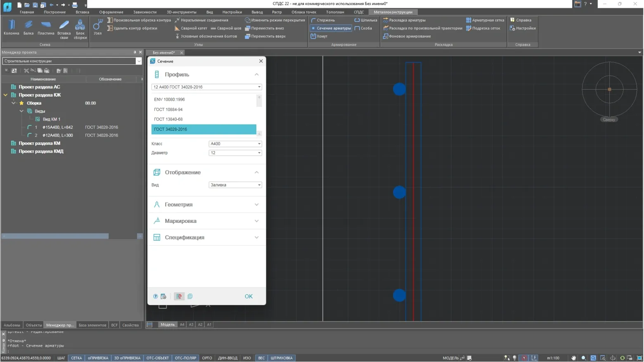Image resolution: width=644 pixels, height=362 pixels.
Task: Toggle ОРТО mode in status bar
Action: (207, 358)
